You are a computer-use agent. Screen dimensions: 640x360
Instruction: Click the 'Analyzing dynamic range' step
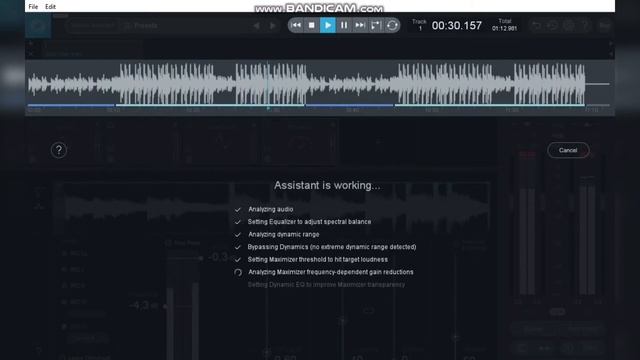click(x=284, y=234)
